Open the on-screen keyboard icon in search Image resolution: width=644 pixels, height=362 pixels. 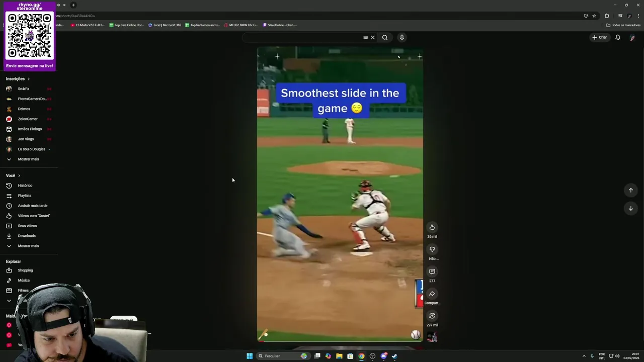click(366, 37)
